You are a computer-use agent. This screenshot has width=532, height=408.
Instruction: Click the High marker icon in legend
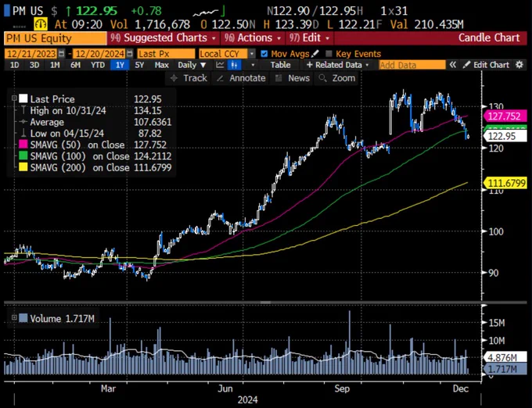(23, 110)
